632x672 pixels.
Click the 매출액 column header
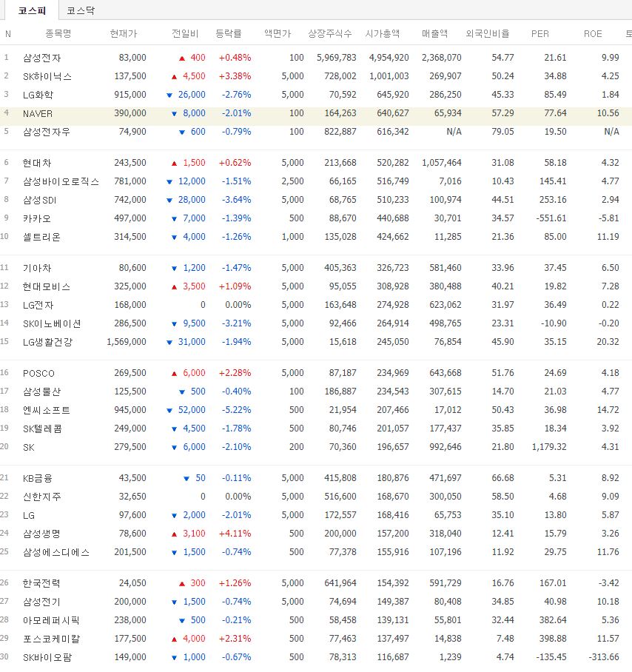tap(434, 33)
